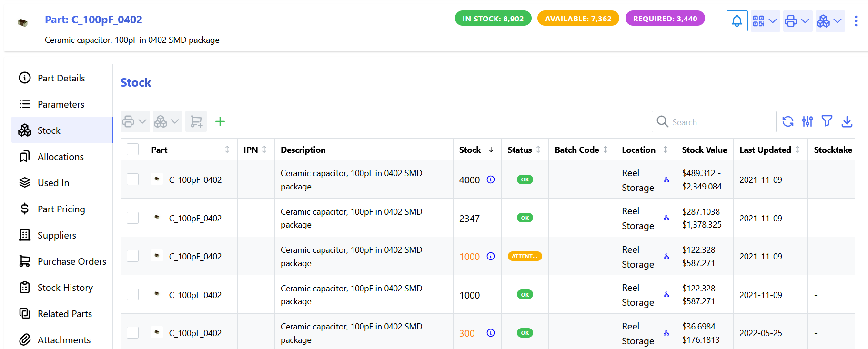Viewport: 868px width, 349px height.
Task: Switch to the Purchase Orders panel
Action: pos(71,261)
